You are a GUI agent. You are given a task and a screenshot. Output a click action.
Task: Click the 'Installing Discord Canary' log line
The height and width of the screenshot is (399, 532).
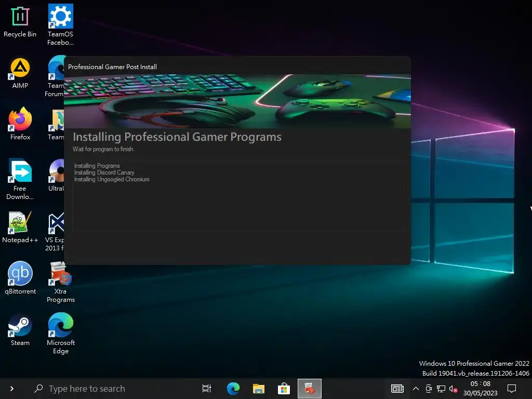(104, 172)
